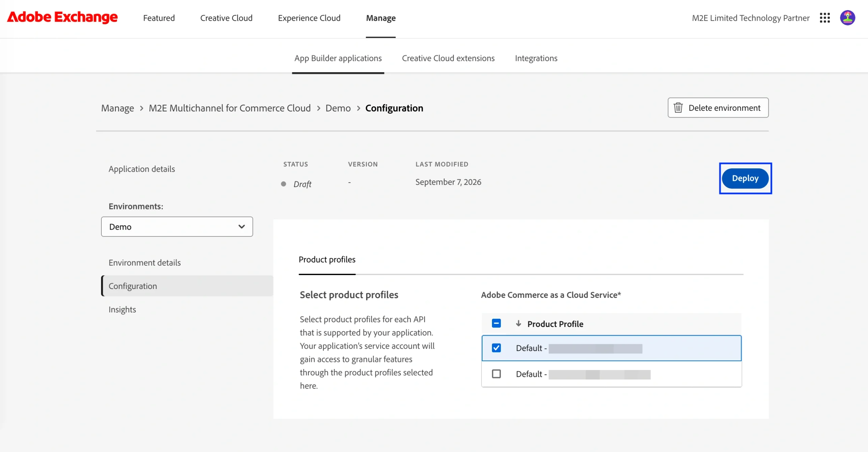Follow the Manage breadcrumb link
868x452 pixels.
(x=117, y=108)
